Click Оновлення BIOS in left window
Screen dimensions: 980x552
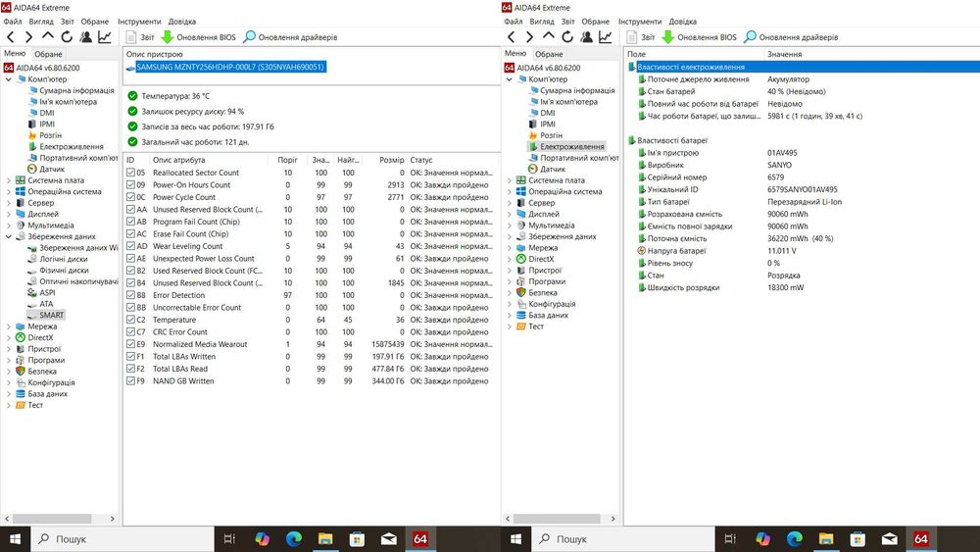click(199, 37)
